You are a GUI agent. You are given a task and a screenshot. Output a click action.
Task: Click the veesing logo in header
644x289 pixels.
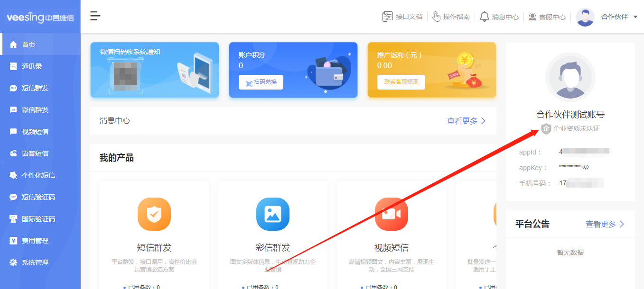point(40,18)
